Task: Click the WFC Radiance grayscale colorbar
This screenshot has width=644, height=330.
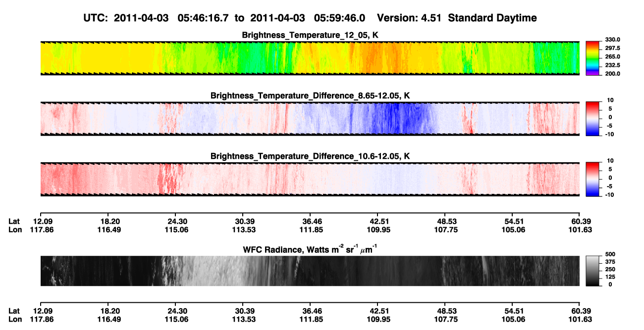Action: point(592,271)
